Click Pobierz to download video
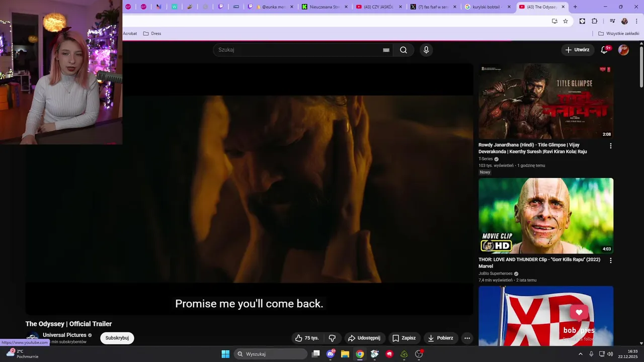 pyautogui.click(x=441, y=338)
